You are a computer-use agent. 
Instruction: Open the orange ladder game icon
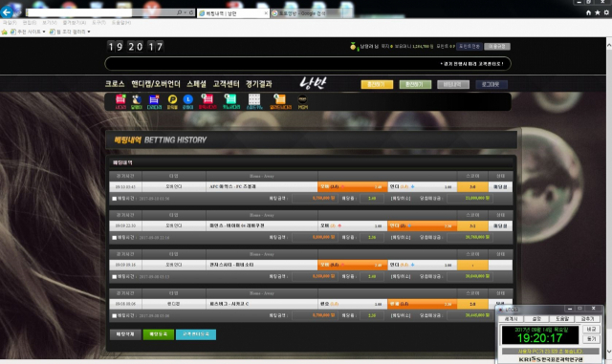coord(280,101)
